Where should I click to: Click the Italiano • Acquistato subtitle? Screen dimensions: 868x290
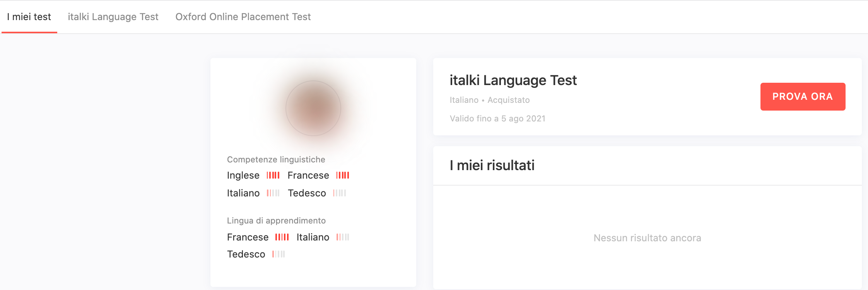tap(490, 100)
